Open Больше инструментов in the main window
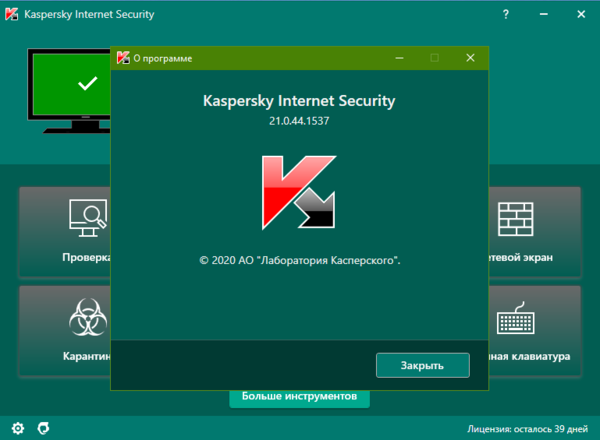 [299, 398]
